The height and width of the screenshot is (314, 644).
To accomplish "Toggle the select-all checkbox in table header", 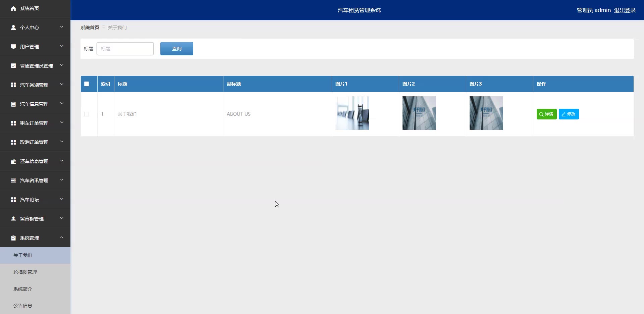I will 87,84.
